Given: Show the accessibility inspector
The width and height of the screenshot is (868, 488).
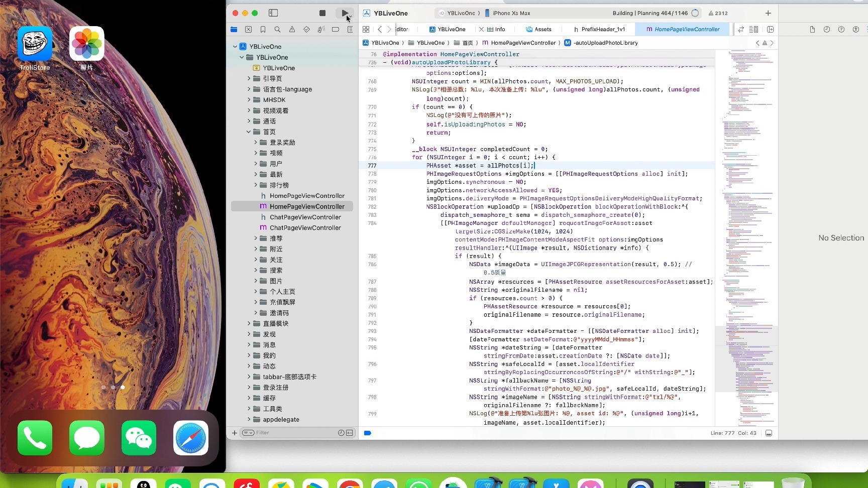Looking at the screenshot, I should (x=856, y=30).
